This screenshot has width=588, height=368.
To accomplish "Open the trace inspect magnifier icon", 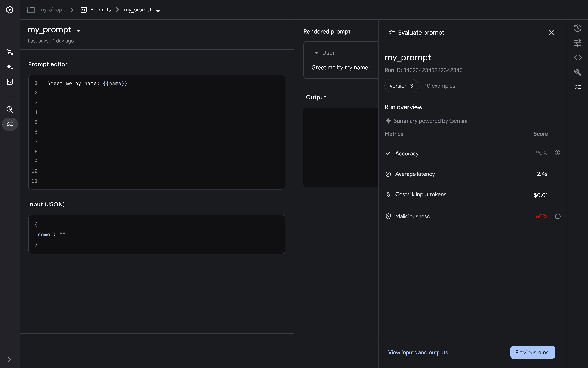I will pyautogui.click(x=10, y=109).
